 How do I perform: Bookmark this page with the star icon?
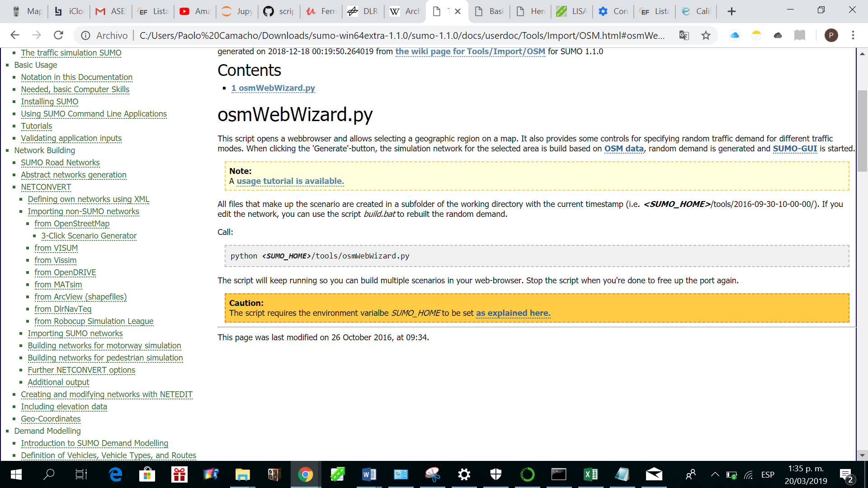(x=706, y=35)
